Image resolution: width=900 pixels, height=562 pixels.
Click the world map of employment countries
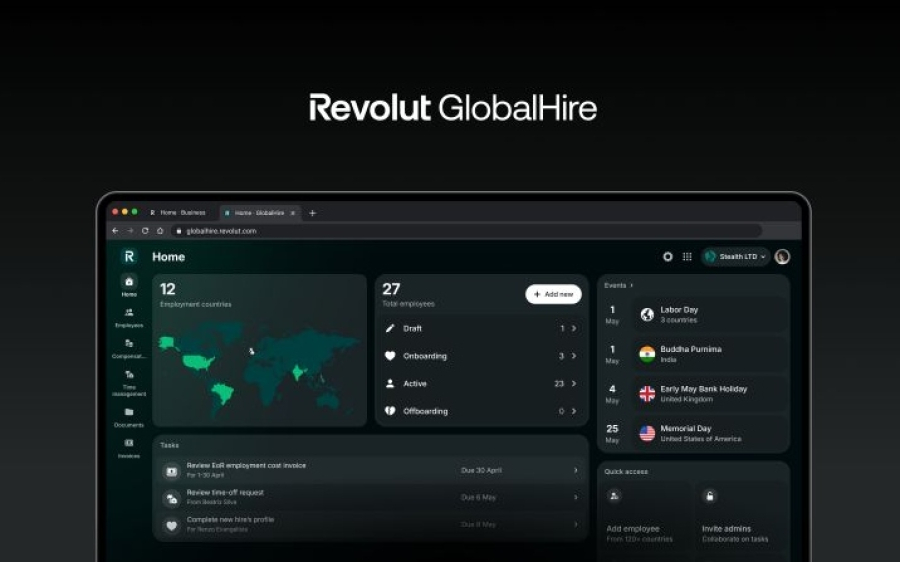259,369
